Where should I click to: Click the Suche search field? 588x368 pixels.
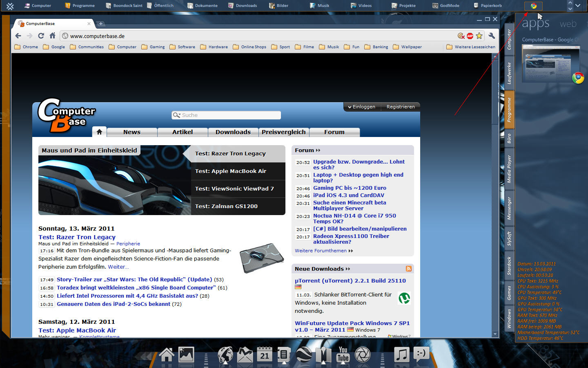[x=226, y=115]
